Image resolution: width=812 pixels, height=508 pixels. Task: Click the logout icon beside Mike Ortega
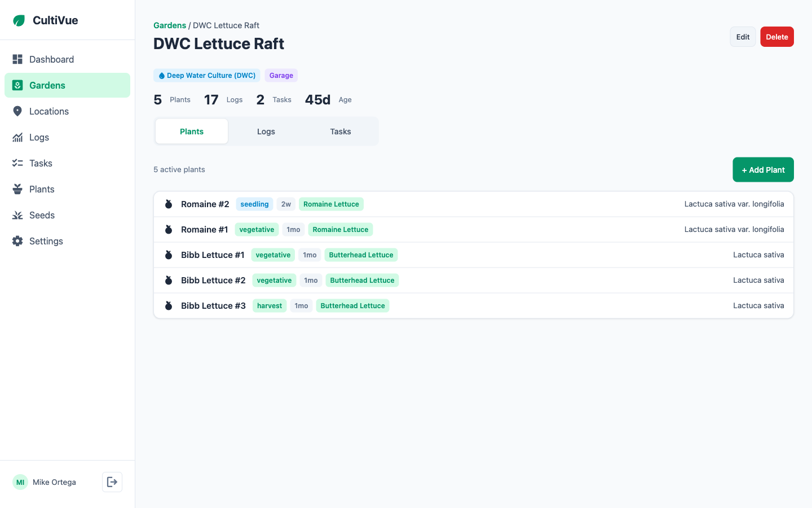point(112,482)
